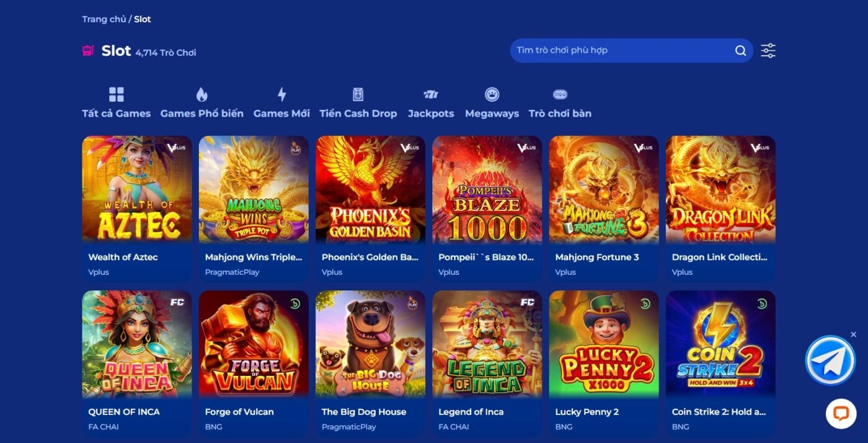This screenshot has width=868, height=443.
Task: Open the Jackpots tab
Action: point(431,103)
